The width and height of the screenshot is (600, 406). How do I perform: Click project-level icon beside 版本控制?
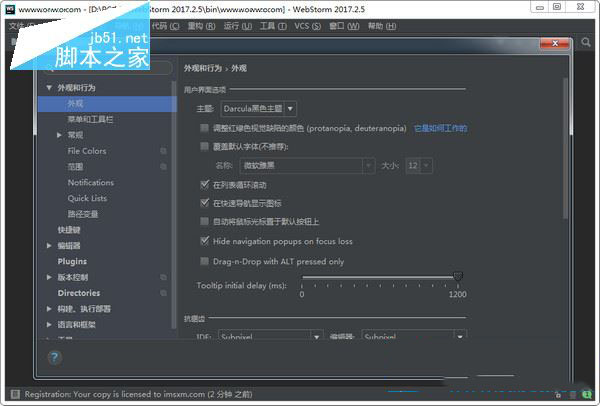[163, 277]
